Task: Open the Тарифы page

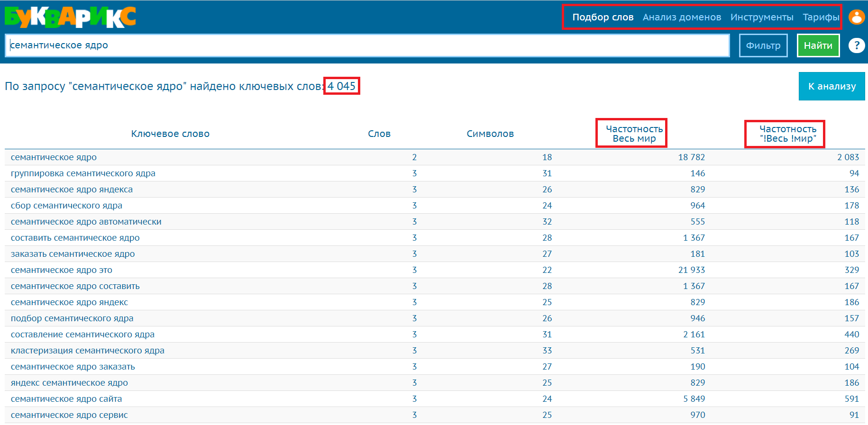Action: (x=821, y=17)
